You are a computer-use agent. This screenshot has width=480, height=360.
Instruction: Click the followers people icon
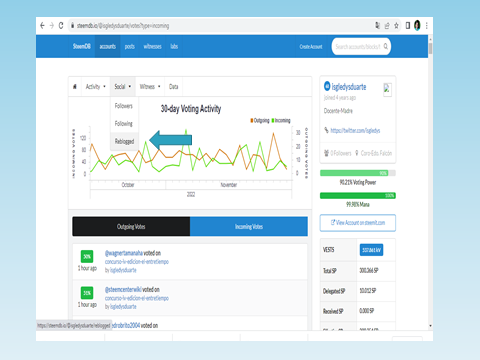326,153
